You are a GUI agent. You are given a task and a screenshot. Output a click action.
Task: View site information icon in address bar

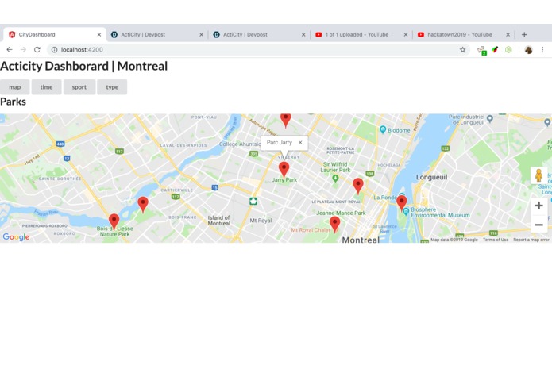[x=54, y=49]
